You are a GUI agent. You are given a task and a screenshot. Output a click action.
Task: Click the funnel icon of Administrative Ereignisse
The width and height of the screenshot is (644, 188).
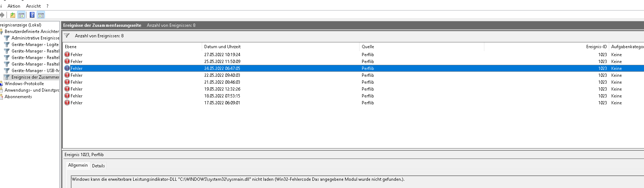click(x=7, y=38)
